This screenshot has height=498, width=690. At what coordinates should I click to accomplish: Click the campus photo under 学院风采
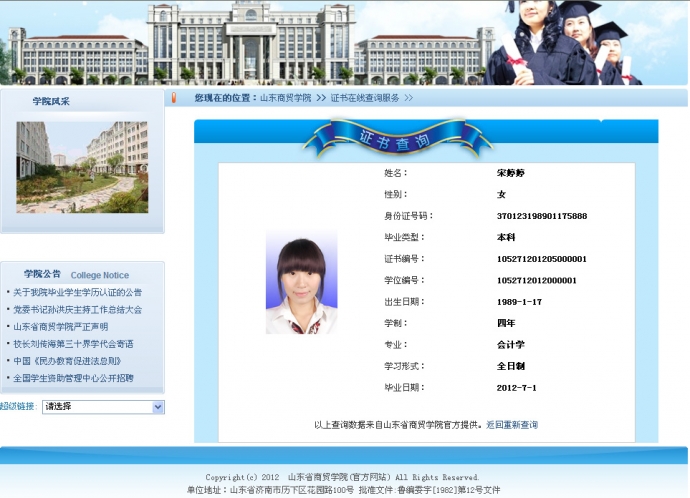[82, 167]
